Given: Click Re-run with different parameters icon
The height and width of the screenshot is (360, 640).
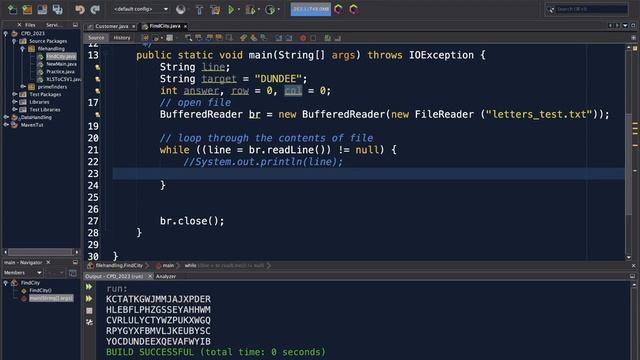Looking at the screenshot, I should (x=89, y=299).
